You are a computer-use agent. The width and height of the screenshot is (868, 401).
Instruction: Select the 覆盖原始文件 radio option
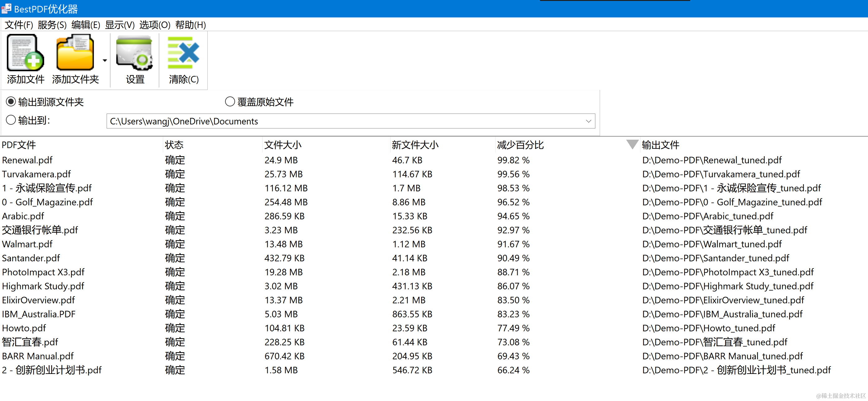(x=229, y=101)
